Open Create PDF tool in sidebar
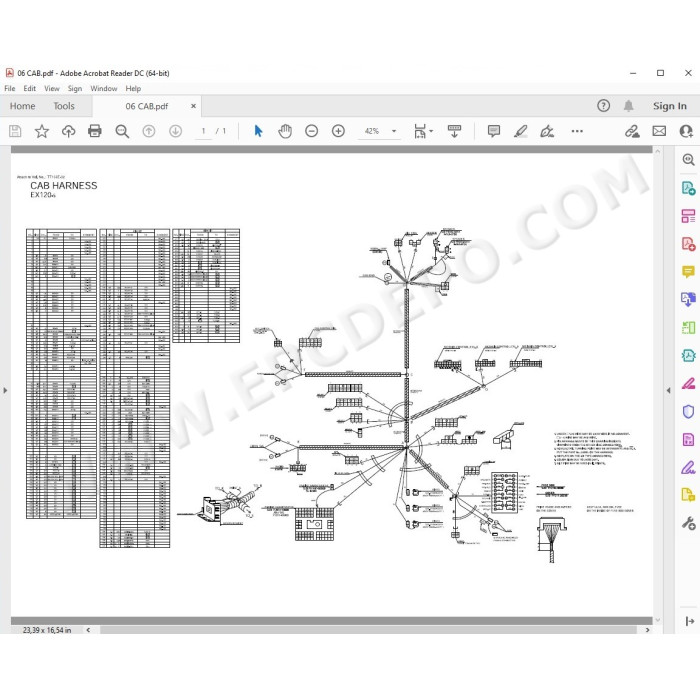700x700 pixels. 688,244
